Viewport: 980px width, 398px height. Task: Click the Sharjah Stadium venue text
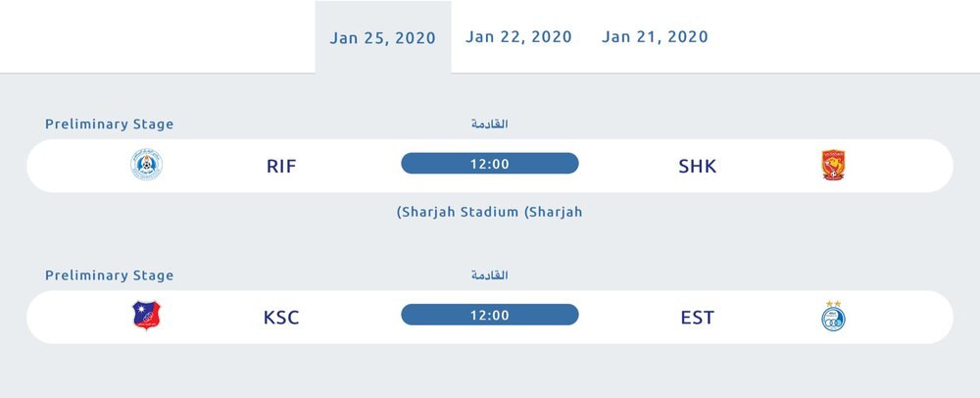tap(489, 212)
